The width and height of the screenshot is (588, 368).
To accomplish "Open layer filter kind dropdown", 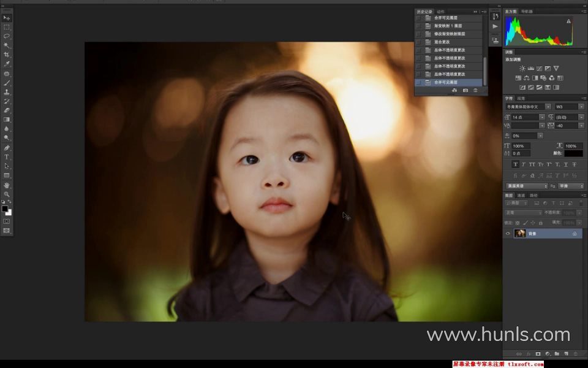I will tap(516, 203).
